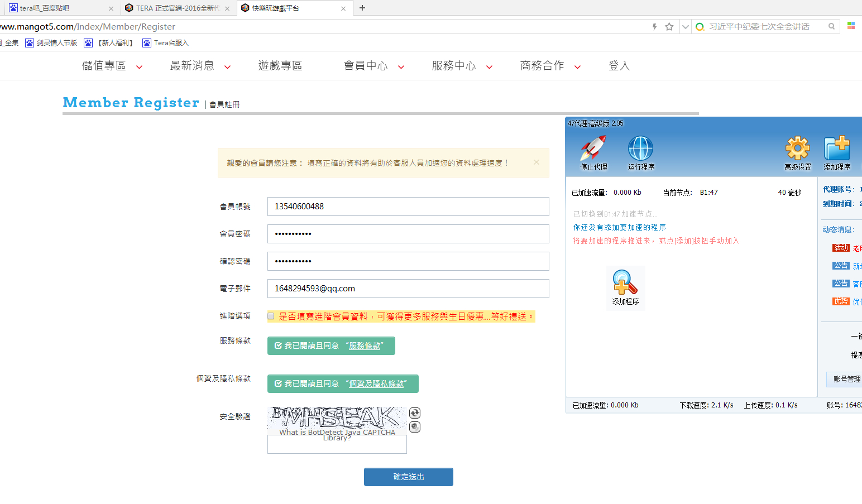
Task: Submit the form with 確定送出
Action: 409,477
